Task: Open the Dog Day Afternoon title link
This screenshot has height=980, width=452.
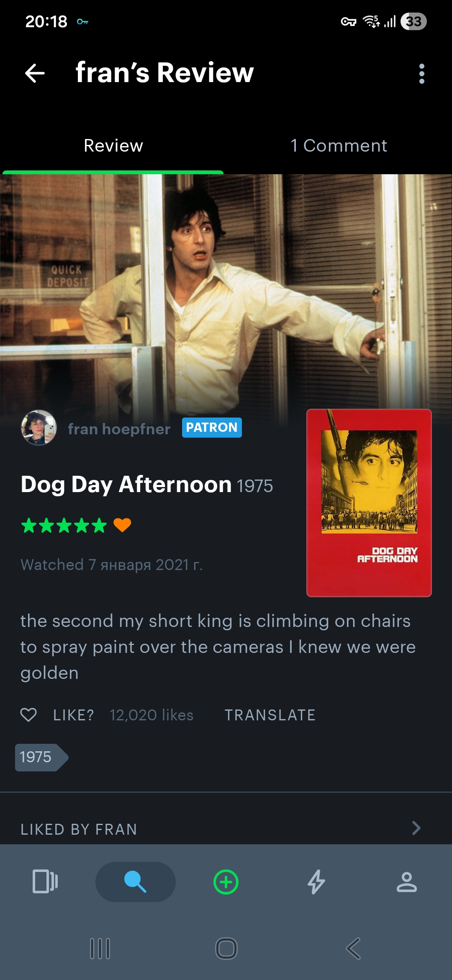Action: click(126, 485)
